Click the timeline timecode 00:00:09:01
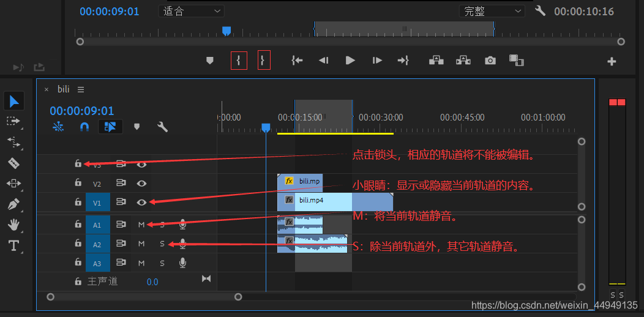 pos(82,111)
